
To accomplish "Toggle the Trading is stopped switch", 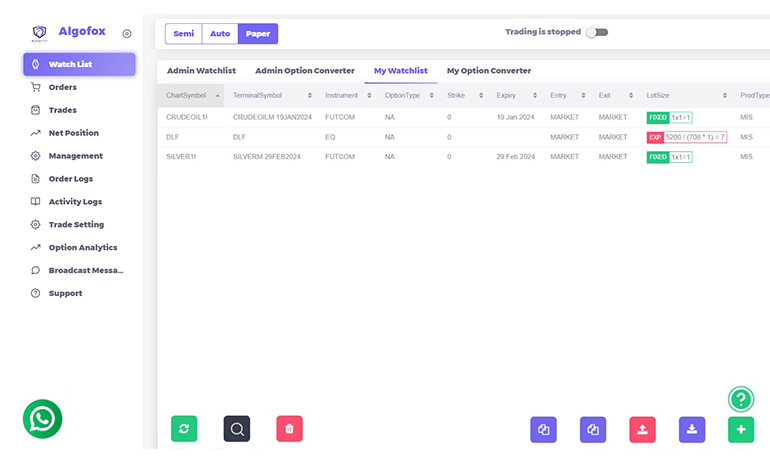I will (596, 32).
